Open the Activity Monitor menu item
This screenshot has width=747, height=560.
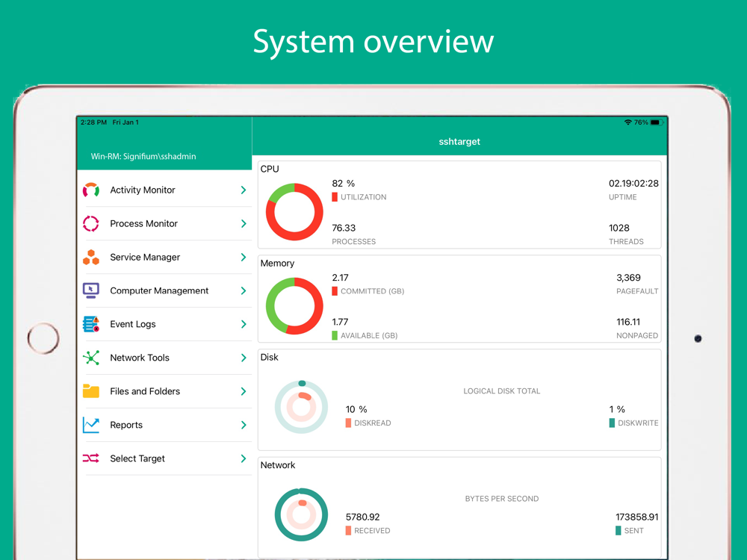click(x=164, y=190)
